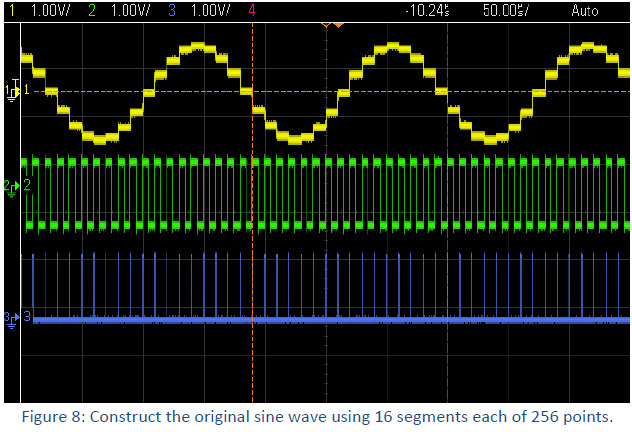
Task: Click channel 1 ground reference marker
Action: click(12, 91)
